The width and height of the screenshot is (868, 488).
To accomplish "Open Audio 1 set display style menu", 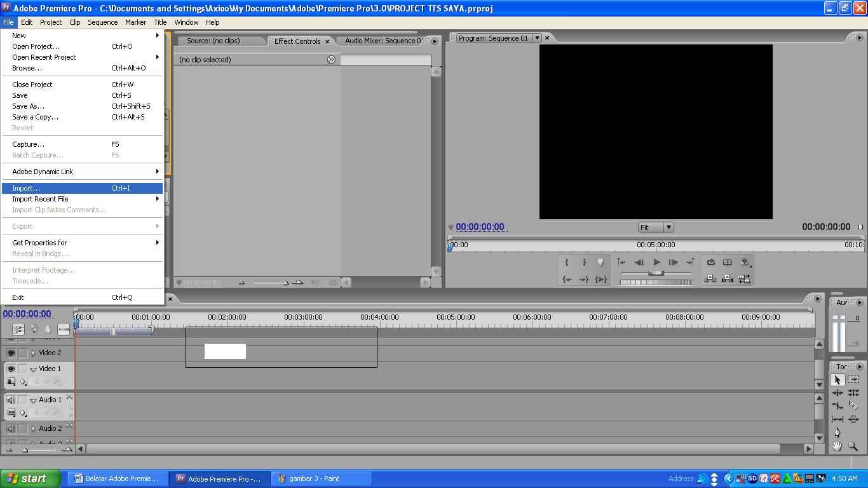I will tap(11, 412).
